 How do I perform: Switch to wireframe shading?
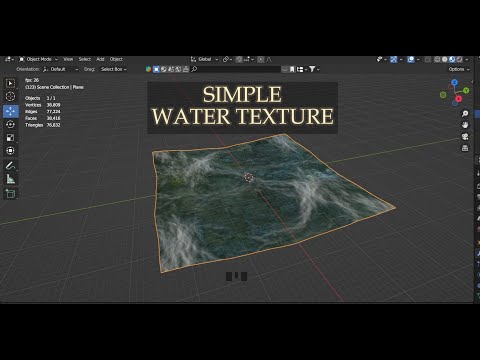[437, 59]
